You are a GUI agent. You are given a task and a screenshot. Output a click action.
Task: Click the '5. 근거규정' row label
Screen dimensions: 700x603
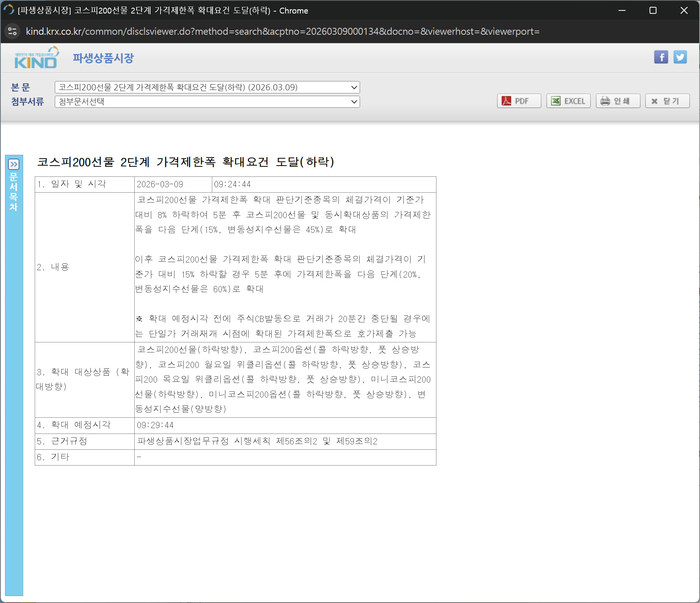(x=62, y=441)
